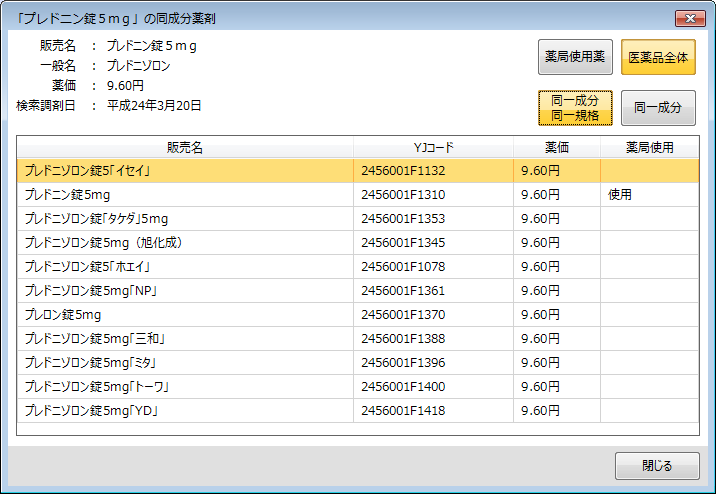
Task: Select the 薬局使用薬 filter button
Action: (575, 57)
